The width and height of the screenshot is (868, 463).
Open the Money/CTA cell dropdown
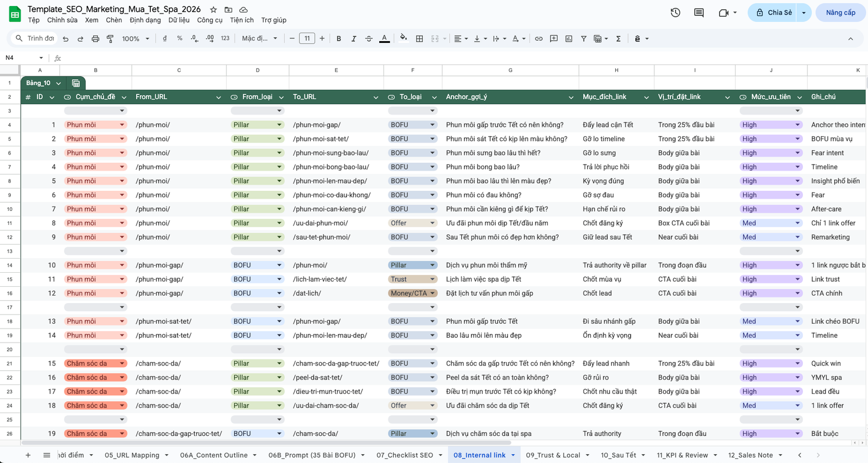(x=433, y=293)
